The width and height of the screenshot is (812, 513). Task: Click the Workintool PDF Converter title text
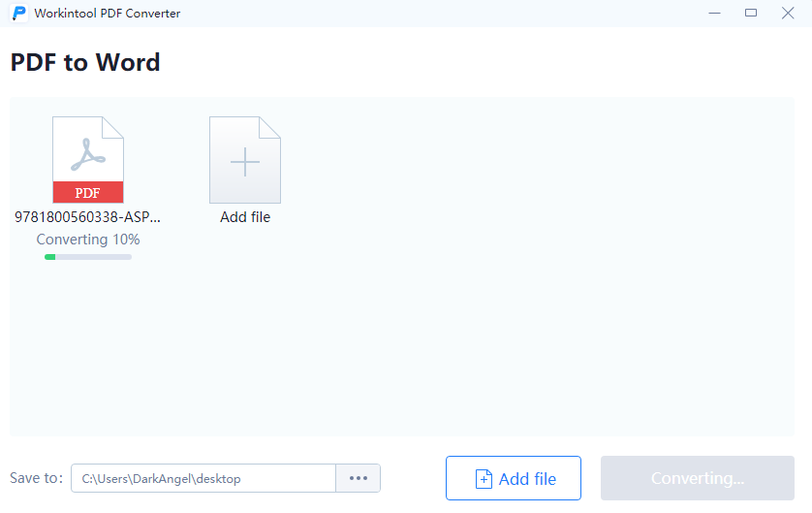108,14
